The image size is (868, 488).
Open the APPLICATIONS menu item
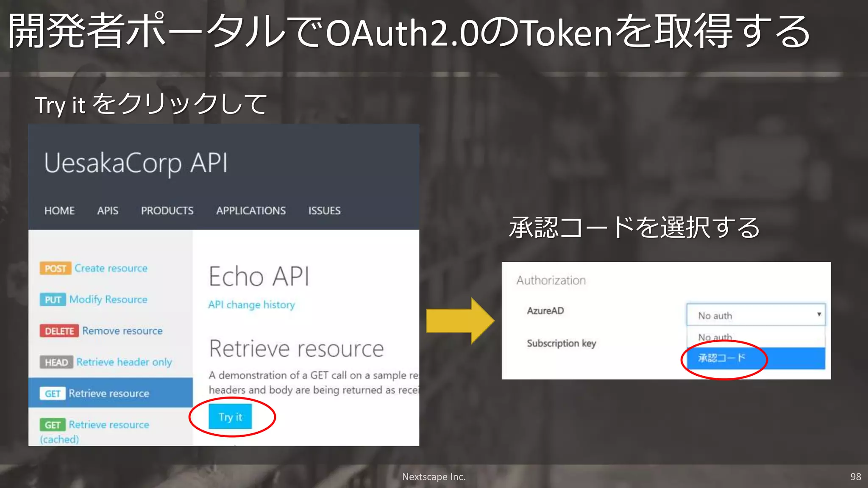[x=251, y=211]
